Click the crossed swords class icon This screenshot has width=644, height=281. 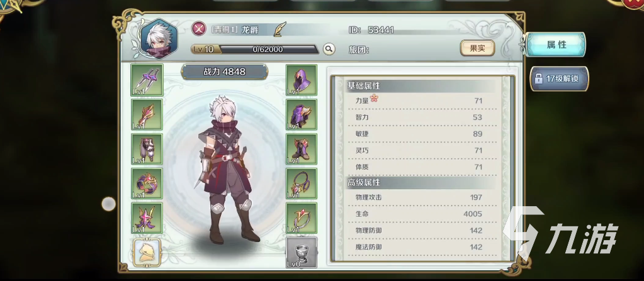[199, 29]
